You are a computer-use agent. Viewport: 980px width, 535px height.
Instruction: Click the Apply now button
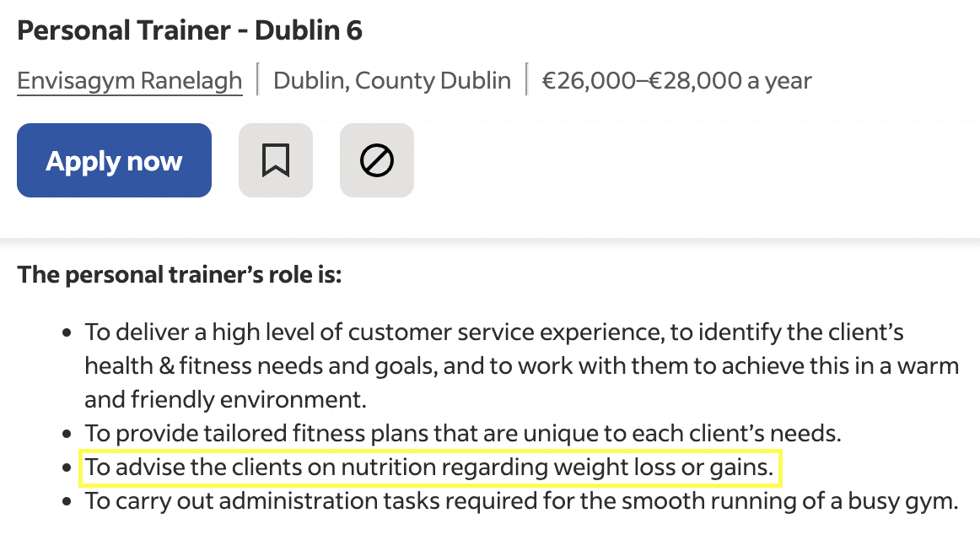(x=114, y=160)
